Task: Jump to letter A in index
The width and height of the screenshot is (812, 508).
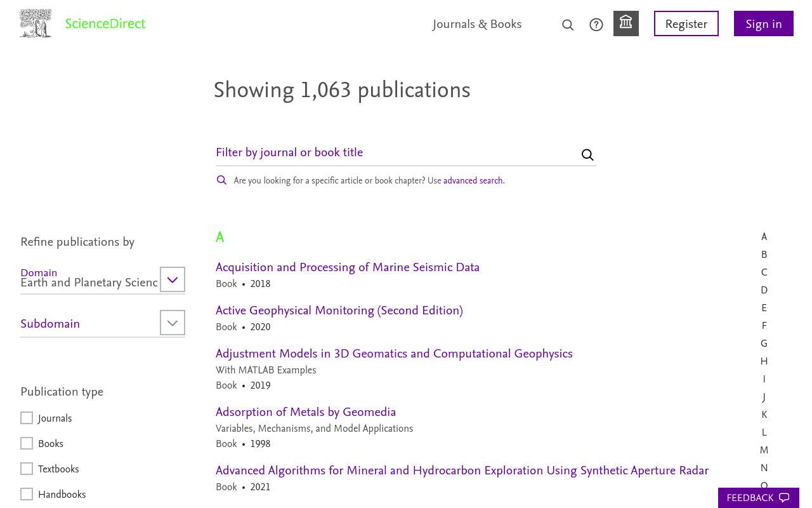Action: 764,237
